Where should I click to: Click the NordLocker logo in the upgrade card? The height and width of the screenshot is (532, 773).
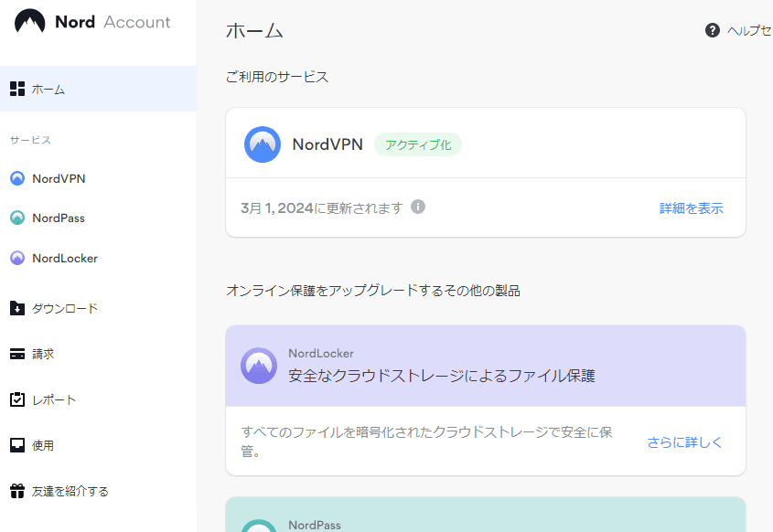pyautogui.click(x=259, y=366)
